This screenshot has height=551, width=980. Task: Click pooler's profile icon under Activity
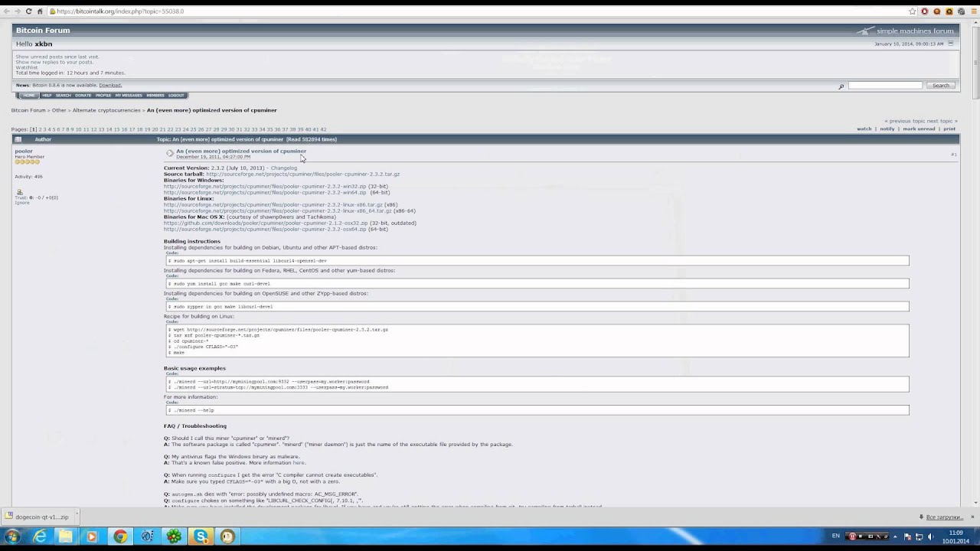point(19,192)
